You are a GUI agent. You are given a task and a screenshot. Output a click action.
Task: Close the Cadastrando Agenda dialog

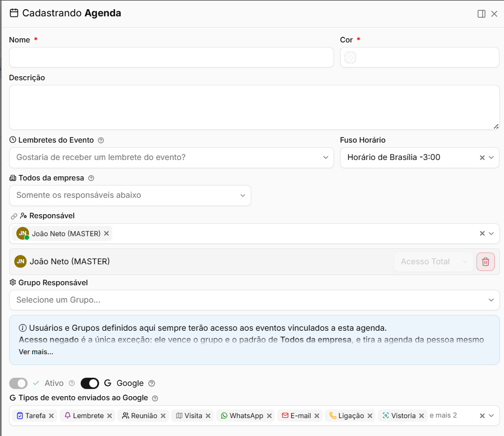tap(494, 14)
